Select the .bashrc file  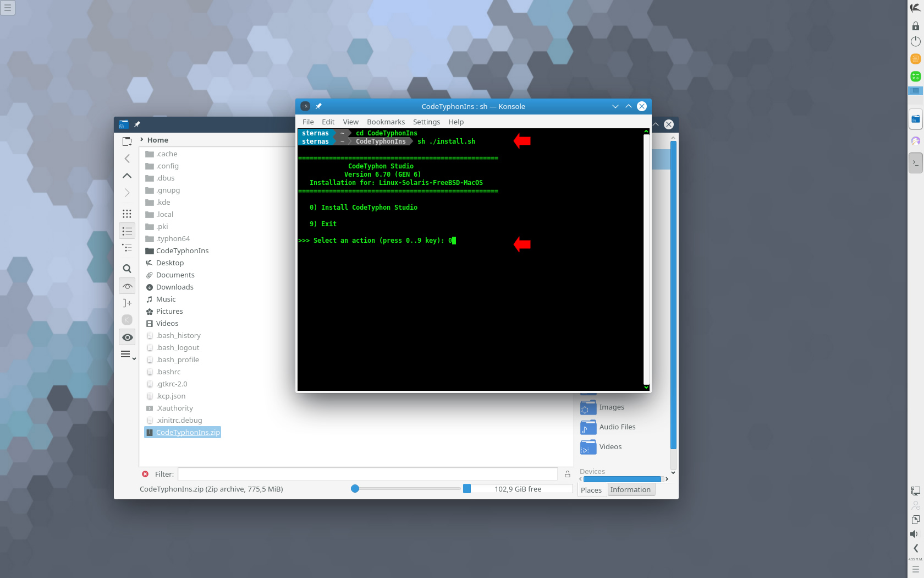tap(162, 372)
